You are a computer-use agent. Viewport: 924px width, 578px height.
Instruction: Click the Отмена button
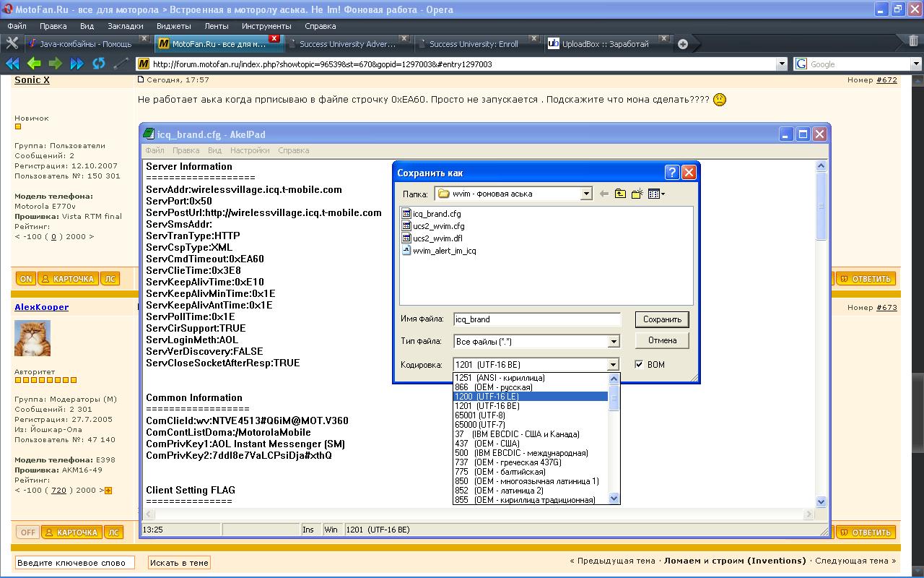click(662, 340)
